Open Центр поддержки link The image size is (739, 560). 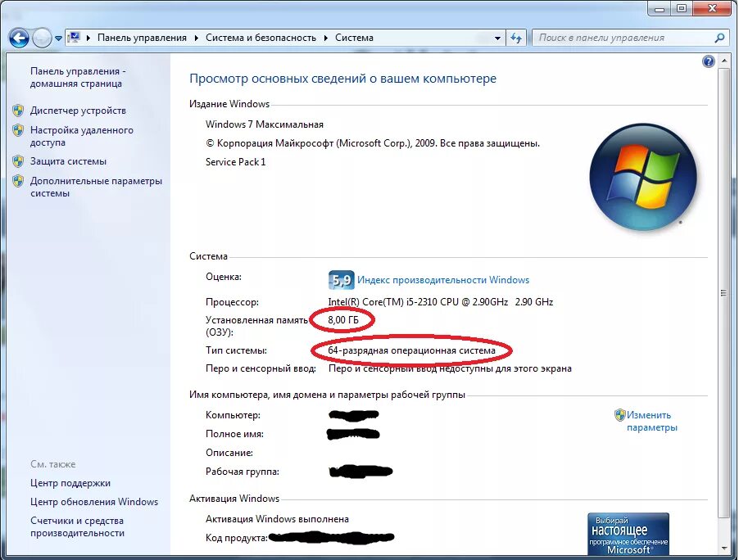(70, 483)
